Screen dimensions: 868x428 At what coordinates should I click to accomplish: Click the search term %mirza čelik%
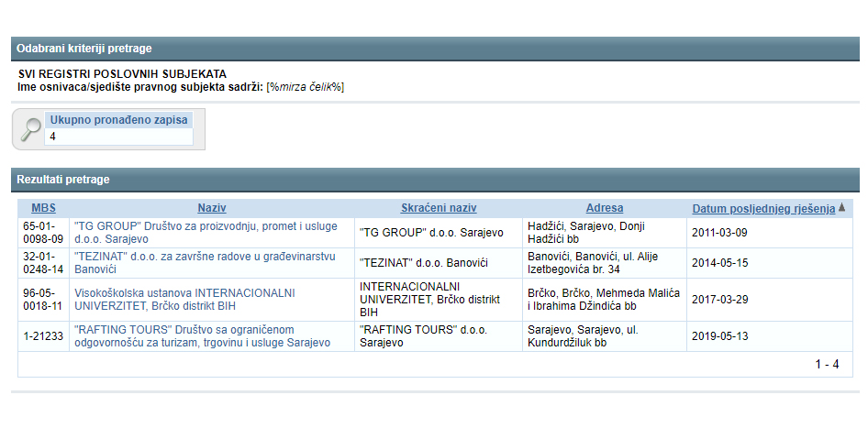(305, 87)
